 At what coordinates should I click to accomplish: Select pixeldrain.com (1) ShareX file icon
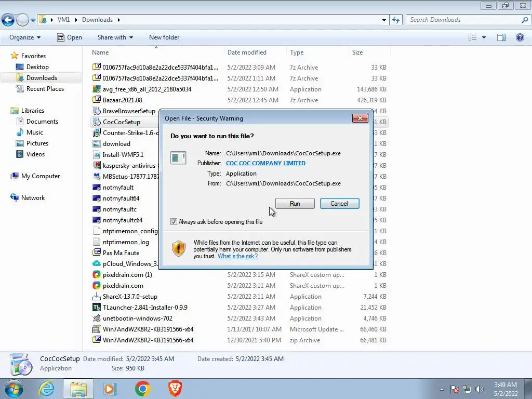[97, 274]
